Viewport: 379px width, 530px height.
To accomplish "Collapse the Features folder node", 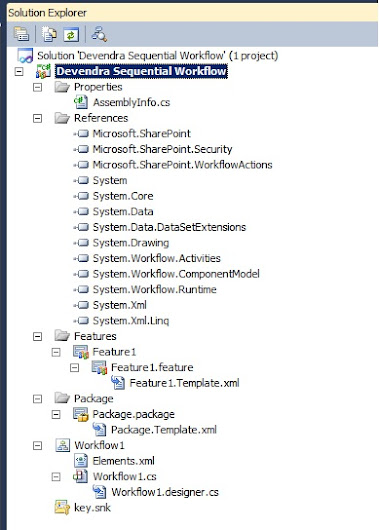I will [x=38, y=336].
